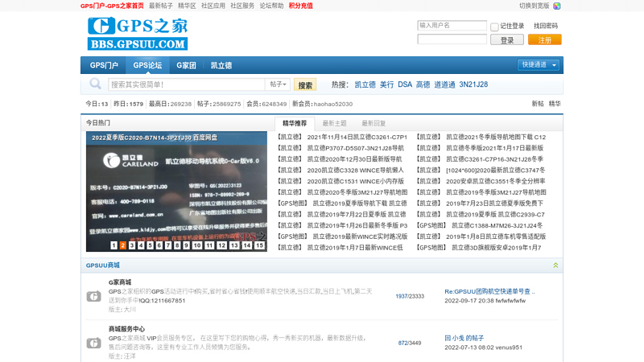Viewport: 644px width, 362px height.
Task: Click hot search term 高德
Action: pos(423,84)
